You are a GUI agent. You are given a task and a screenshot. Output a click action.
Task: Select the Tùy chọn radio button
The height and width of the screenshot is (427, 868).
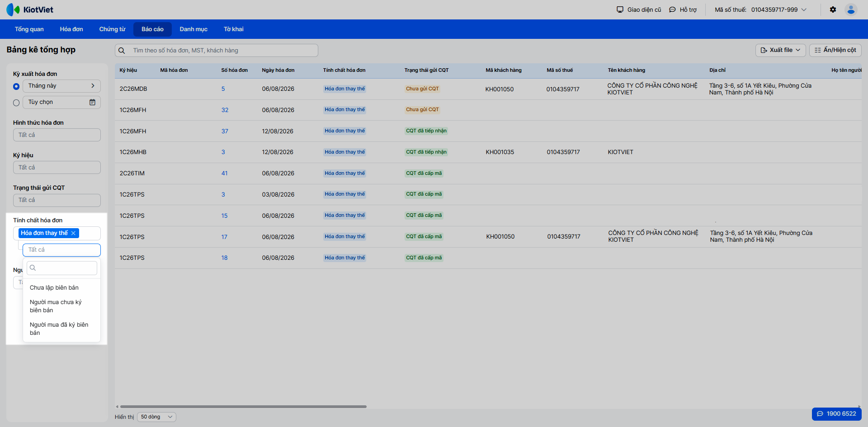pyautogui.click(x=16, y=103)
